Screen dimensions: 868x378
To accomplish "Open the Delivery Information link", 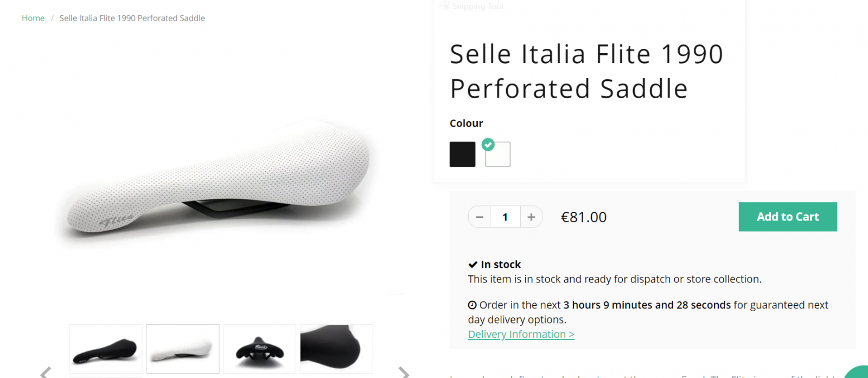I will [521, 335].
